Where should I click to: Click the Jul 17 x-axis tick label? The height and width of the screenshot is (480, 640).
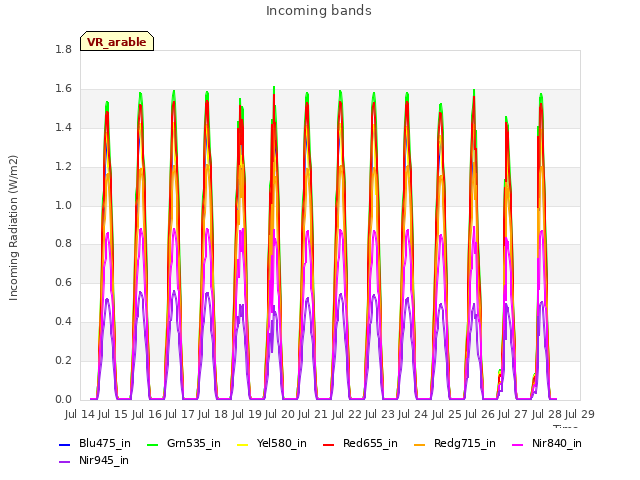tap(180, 414)
